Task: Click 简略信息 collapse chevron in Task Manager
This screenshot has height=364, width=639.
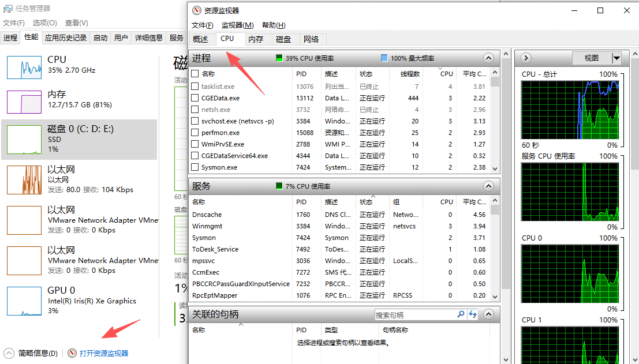Action: [x=9, y=353]
